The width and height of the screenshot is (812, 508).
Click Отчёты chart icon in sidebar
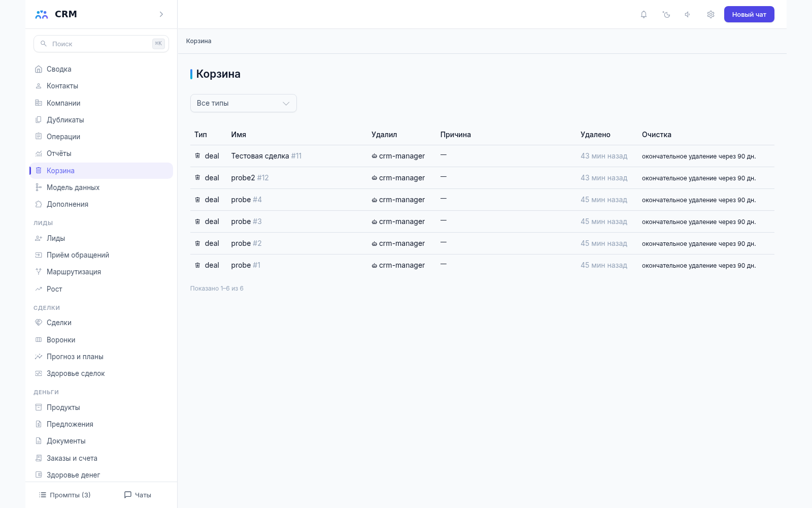coord(39,153)
